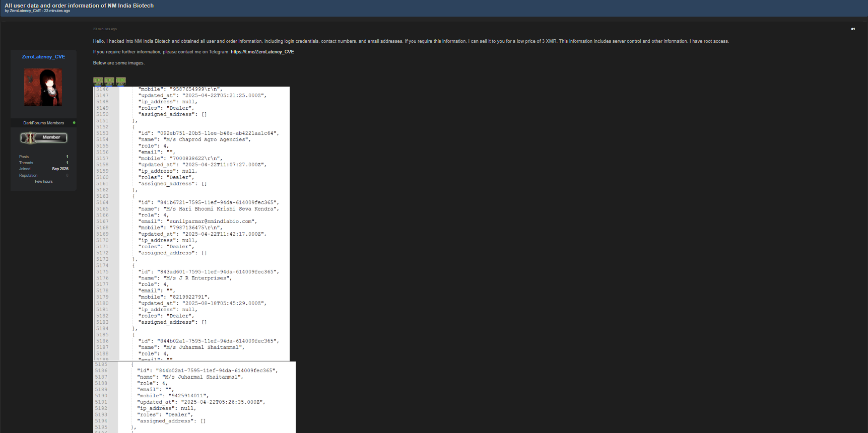Click the author name under the thread title
The image size is (868, 433).
point(25,11)
